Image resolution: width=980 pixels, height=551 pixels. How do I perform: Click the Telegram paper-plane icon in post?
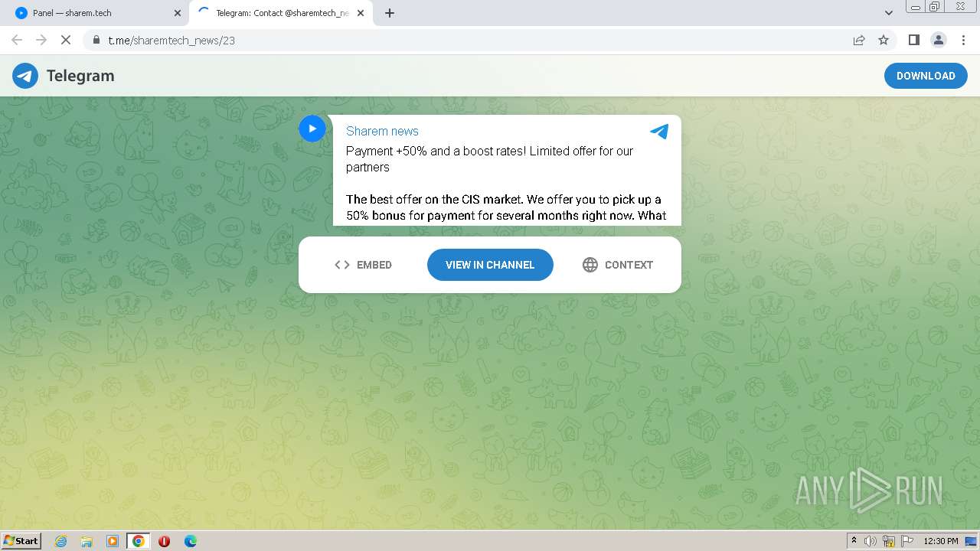tap(659, 132)
